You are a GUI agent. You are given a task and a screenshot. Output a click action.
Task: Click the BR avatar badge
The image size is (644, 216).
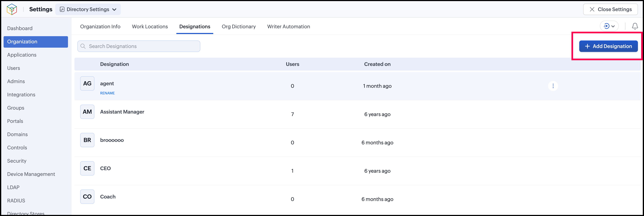pyautogui.click(x=87, y=140)
